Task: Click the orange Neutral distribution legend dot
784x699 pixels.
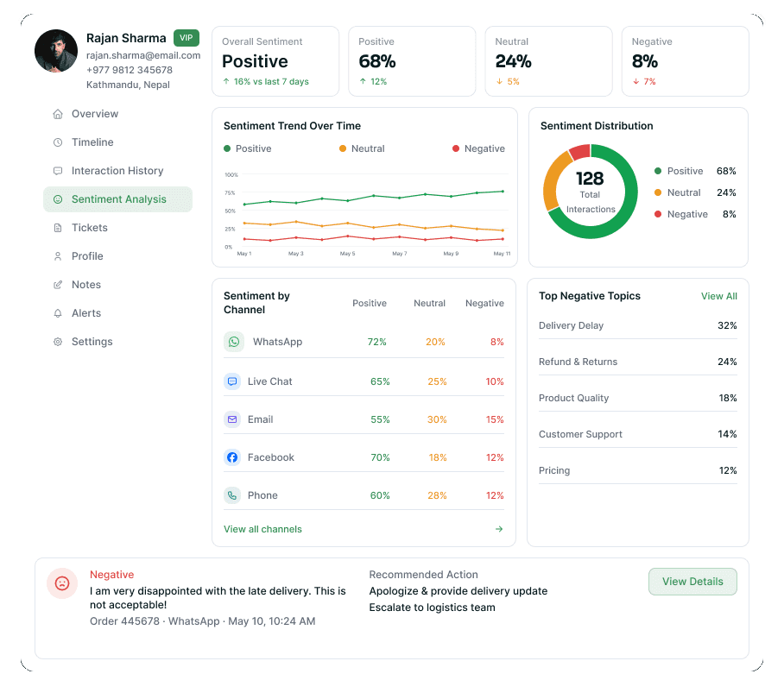Action: (x=658, y=192)
